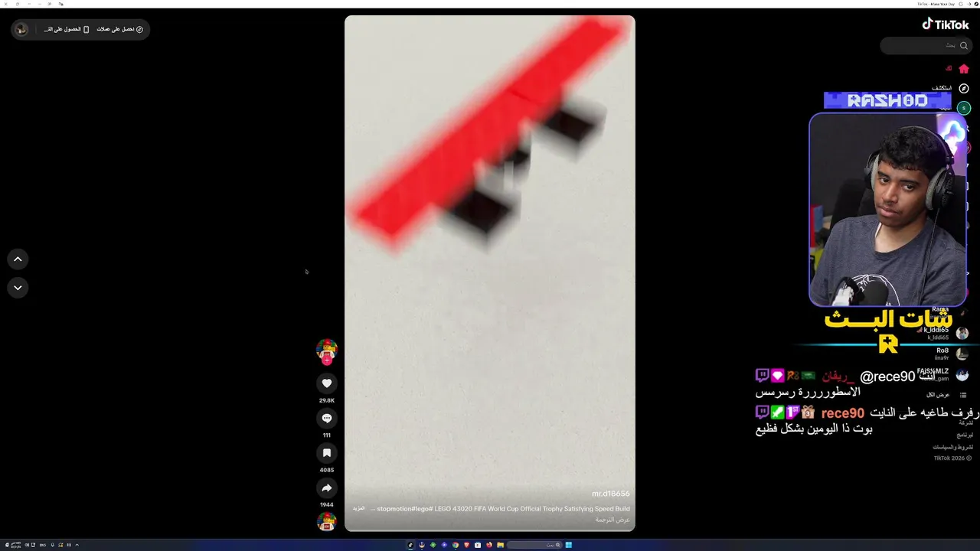Open File Explorer folder in the taskbar
This screenshot has width=980, height=551.
coord(501,545)
